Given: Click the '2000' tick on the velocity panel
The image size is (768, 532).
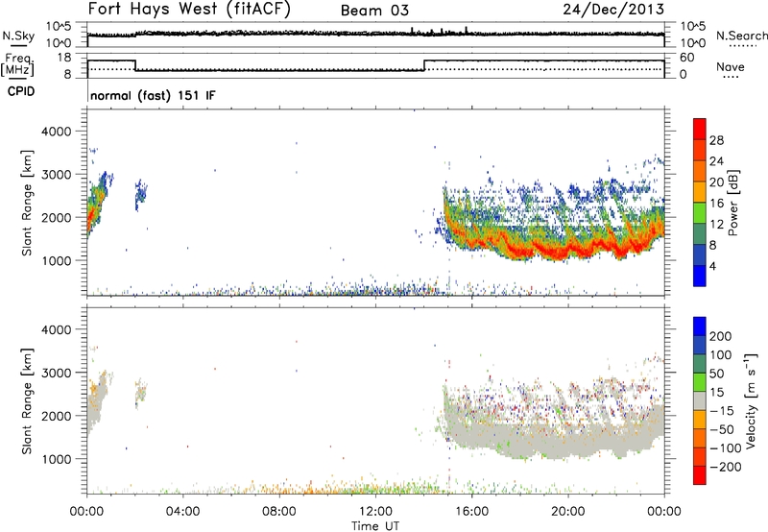Looking at the screenshot, I should pyautogui.click(x=56, y=416).
